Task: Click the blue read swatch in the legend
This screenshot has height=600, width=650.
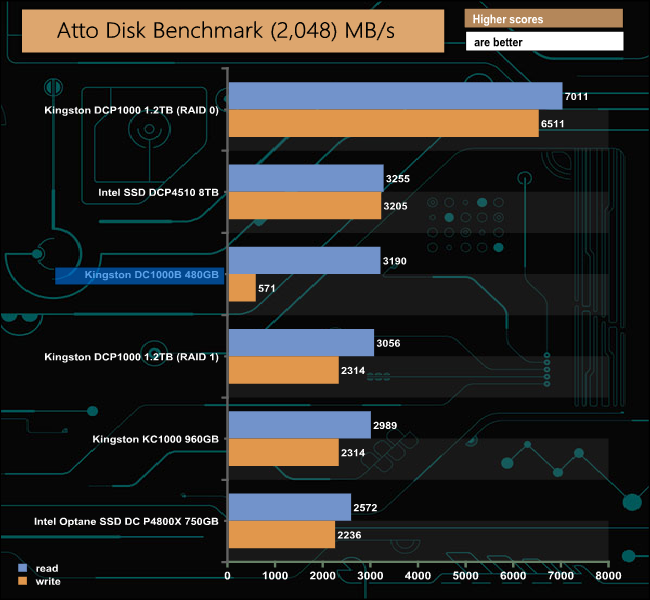Action: [23, 568]
